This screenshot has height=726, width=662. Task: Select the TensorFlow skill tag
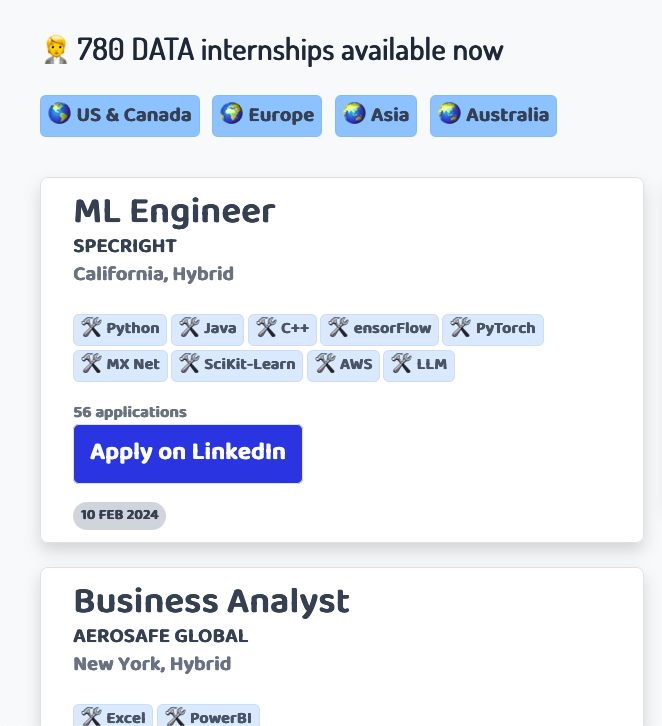(x=379, y=330)
